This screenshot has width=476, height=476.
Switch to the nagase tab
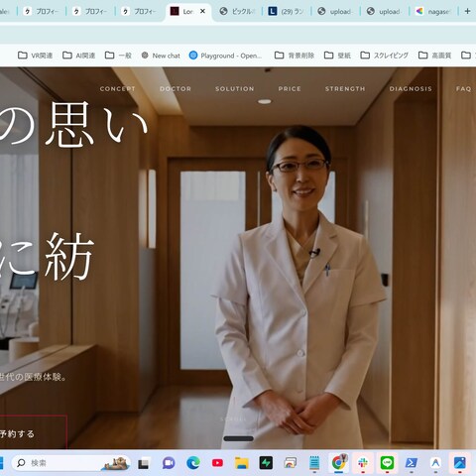click(x=433, y=12)
